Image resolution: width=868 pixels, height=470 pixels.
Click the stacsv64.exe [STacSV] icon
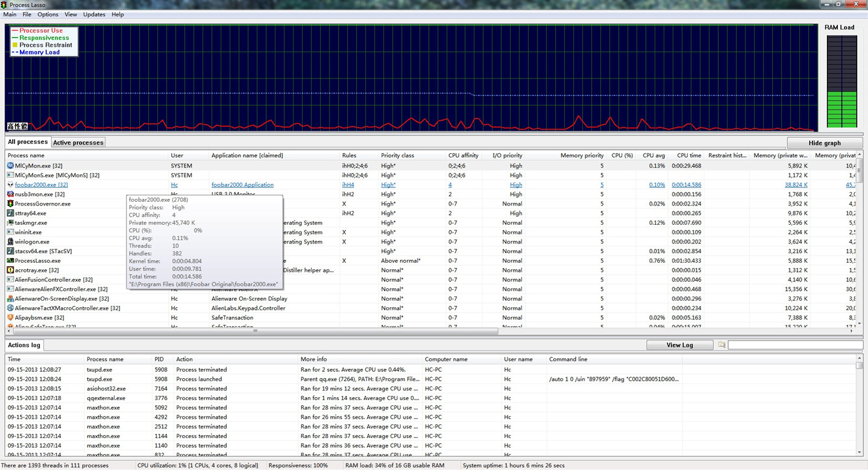(10, 251)
